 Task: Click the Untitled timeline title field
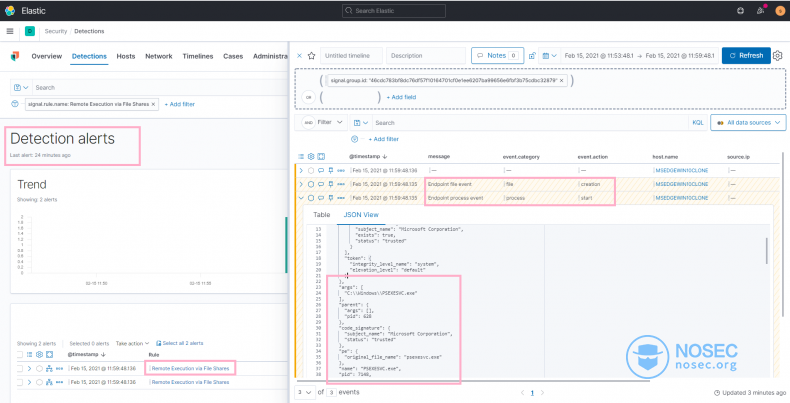pos(352,56)
